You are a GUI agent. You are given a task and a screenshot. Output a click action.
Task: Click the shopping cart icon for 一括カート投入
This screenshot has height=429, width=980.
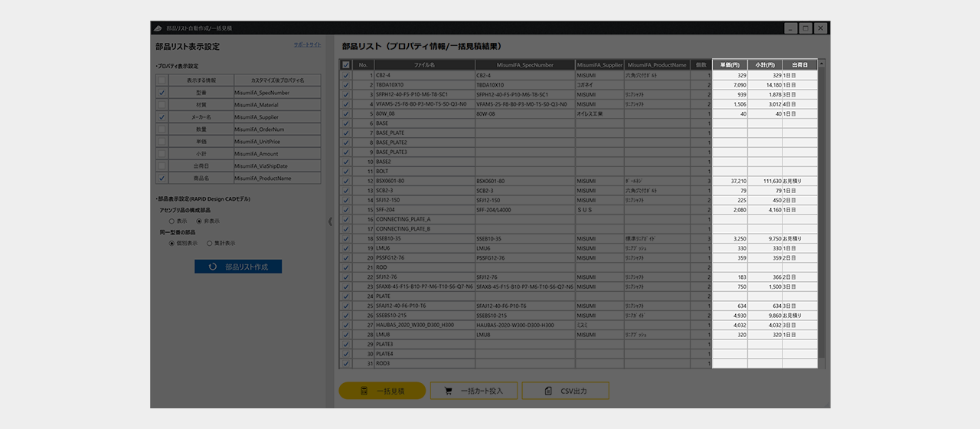(447, 391)
